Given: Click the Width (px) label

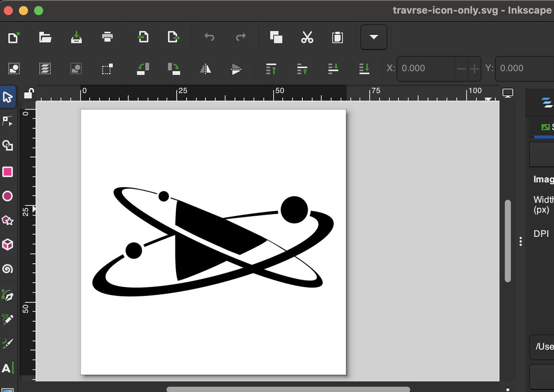Looking at the screenshot, I should pos(543,205).
